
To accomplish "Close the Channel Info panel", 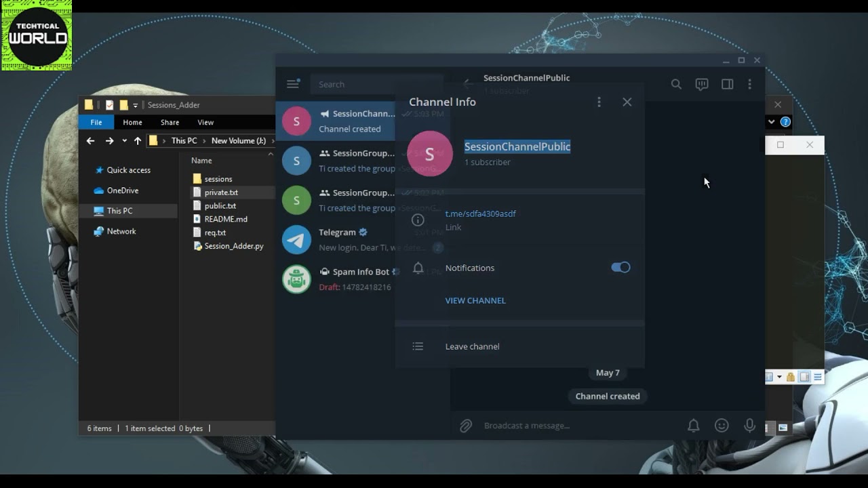I will click(627, 102).
